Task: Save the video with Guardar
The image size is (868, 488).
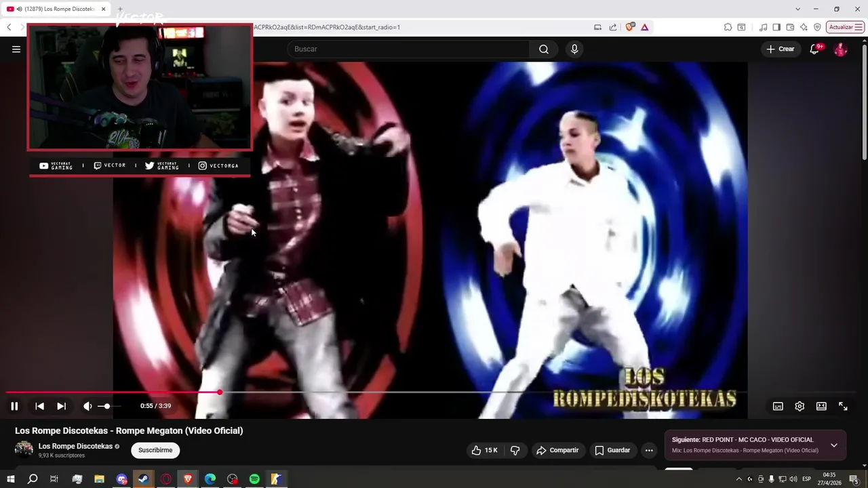Action: coord(612,450)
